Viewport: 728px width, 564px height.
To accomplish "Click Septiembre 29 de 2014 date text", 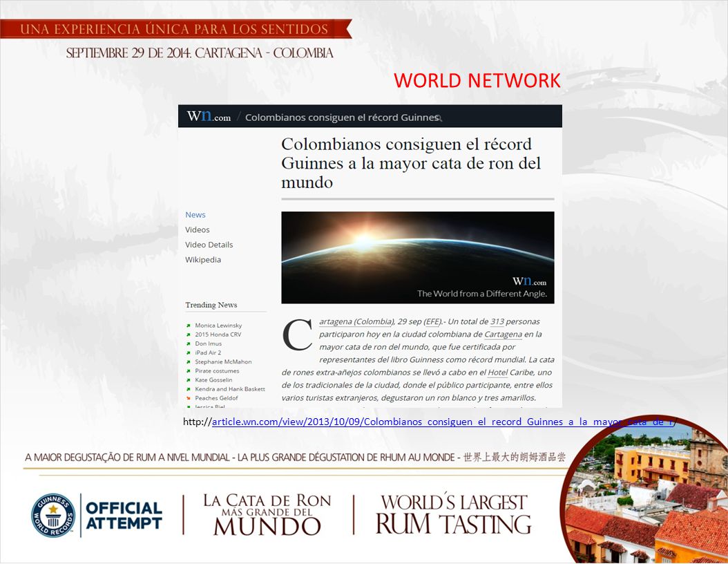I will (200, 53).
